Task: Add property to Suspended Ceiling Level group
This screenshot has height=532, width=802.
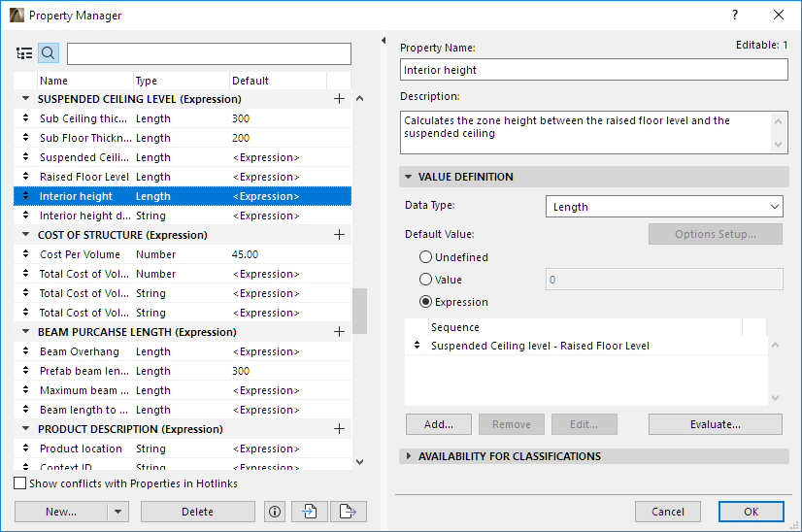Action: (339, 99)
